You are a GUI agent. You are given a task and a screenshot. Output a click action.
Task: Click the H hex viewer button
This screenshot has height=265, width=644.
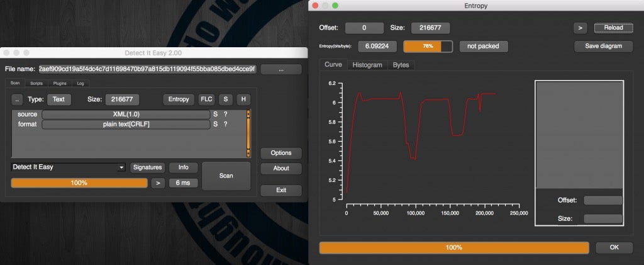click(243, 99)
